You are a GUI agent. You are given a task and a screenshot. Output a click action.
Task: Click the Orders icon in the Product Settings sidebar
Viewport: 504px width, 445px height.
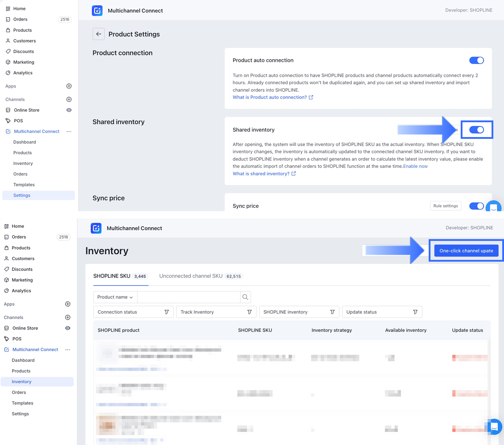8,19
